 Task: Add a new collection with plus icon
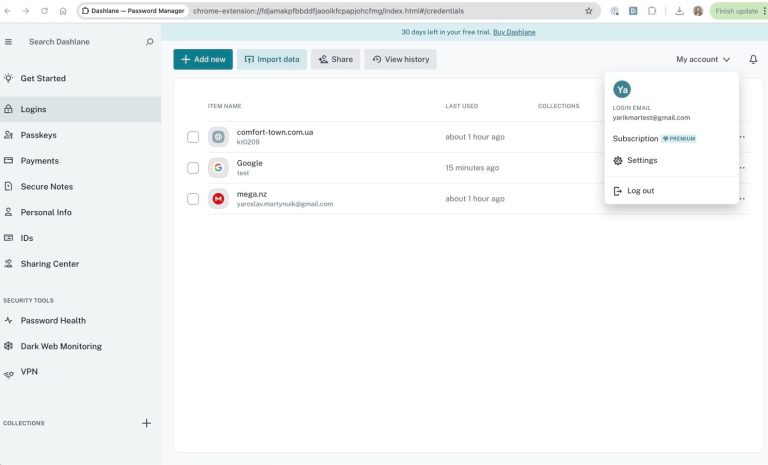point(146,423)
